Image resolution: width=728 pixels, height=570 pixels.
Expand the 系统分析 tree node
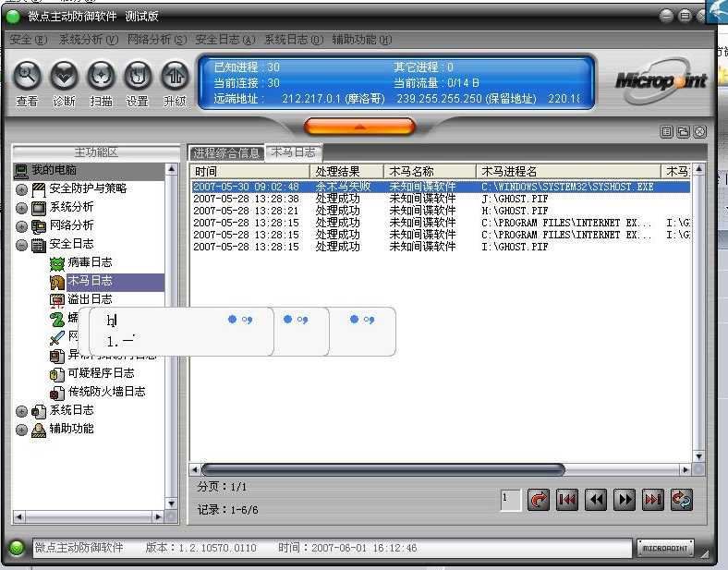[x=21, y=208]
